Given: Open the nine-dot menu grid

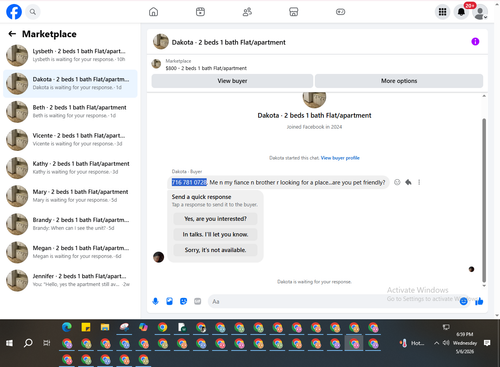Looking at the screenshot, I should click(442, 12).
